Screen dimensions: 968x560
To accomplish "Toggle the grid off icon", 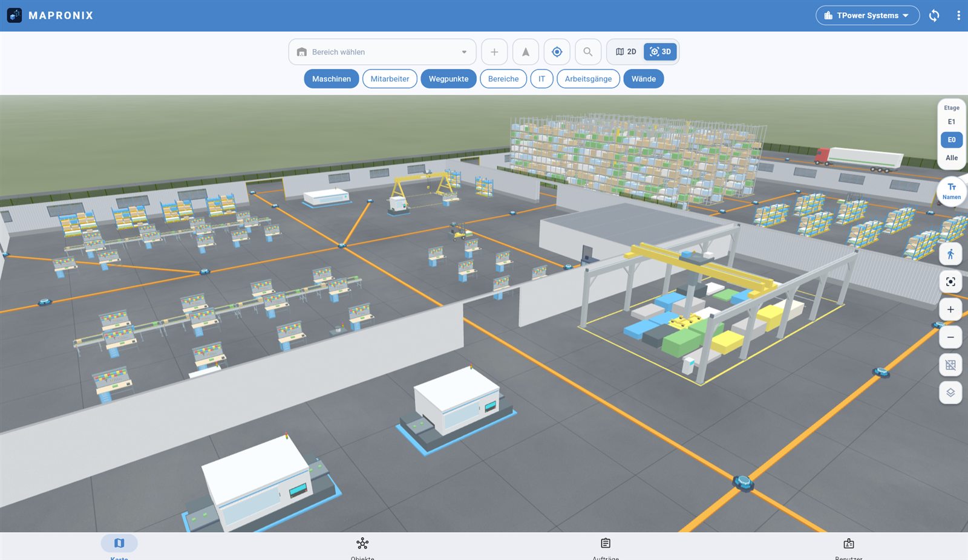I will click(950, 365).
